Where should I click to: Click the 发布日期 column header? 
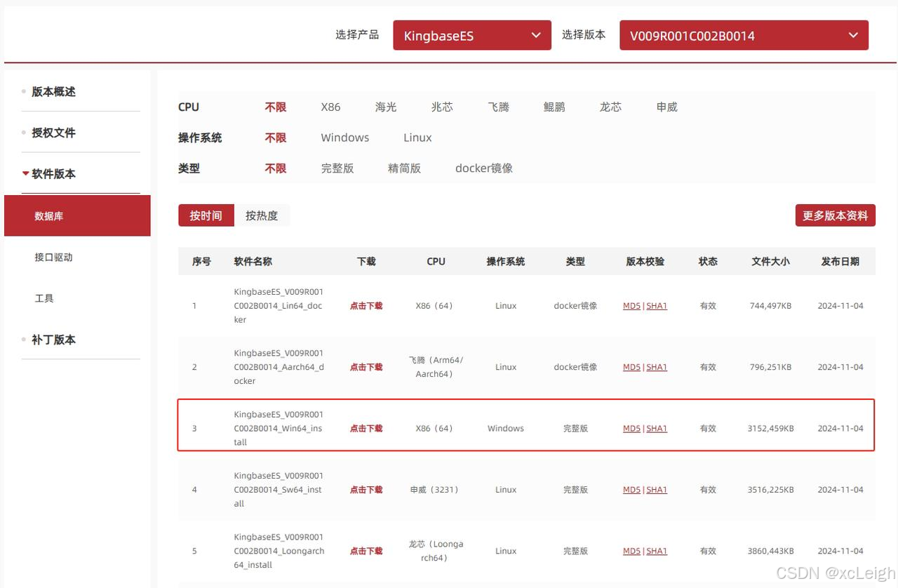coord(840,261)
